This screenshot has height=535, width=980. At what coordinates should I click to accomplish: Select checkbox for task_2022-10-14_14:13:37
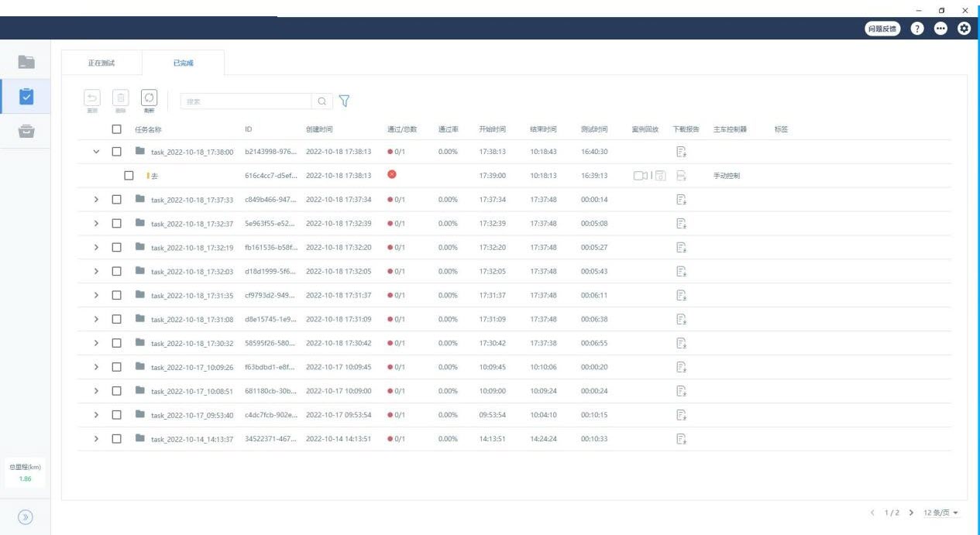pos(117,439)
